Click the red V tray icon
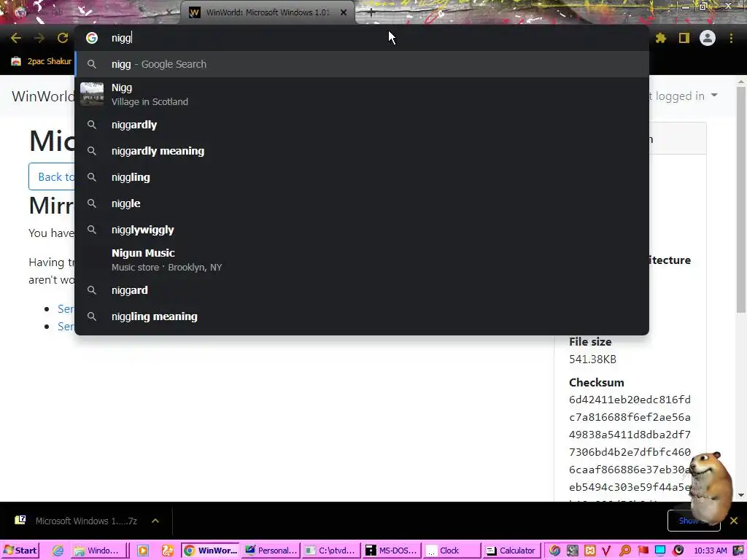This screenshot has height=560, width=747. click(x=606, y=551)
